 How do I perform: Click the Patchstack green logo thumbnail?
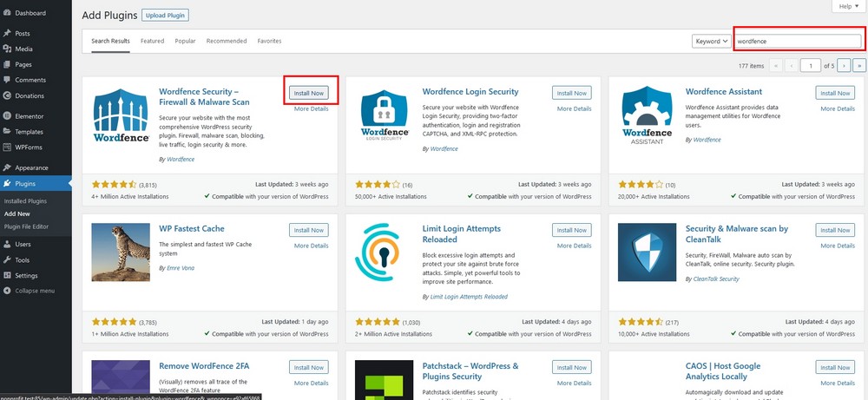tap(385, 380)
